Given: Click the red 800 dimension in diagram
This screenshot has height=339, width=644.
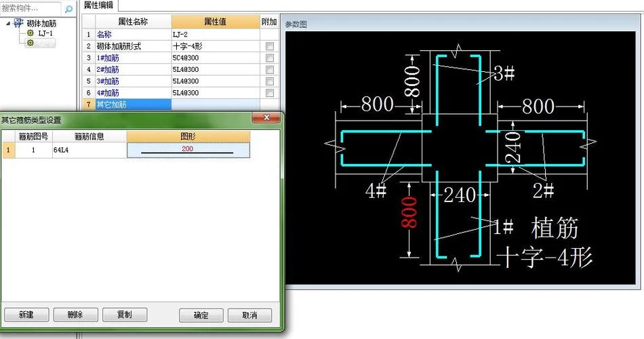Looking at the screenshot, I should point(409,212).
